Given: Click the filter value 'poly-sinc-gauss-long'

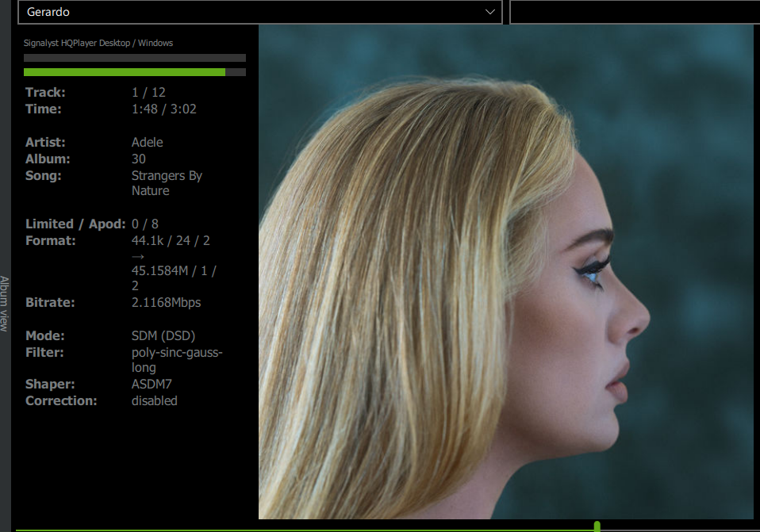Looking at the screenshot, I should tap(177, 360).
